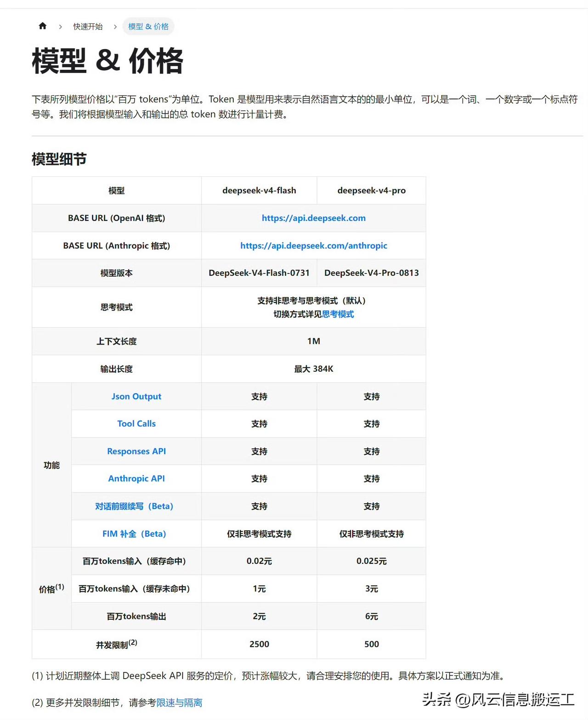Click 支持 for Json Output under deepseek-v4-flash

pyautogui.click(x=259, y=397)
